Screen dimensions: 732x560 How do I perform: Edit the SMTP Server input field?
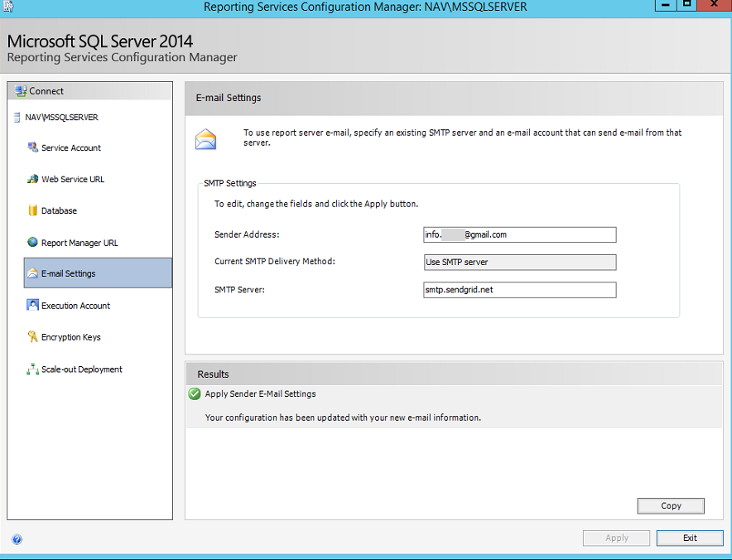519,290
